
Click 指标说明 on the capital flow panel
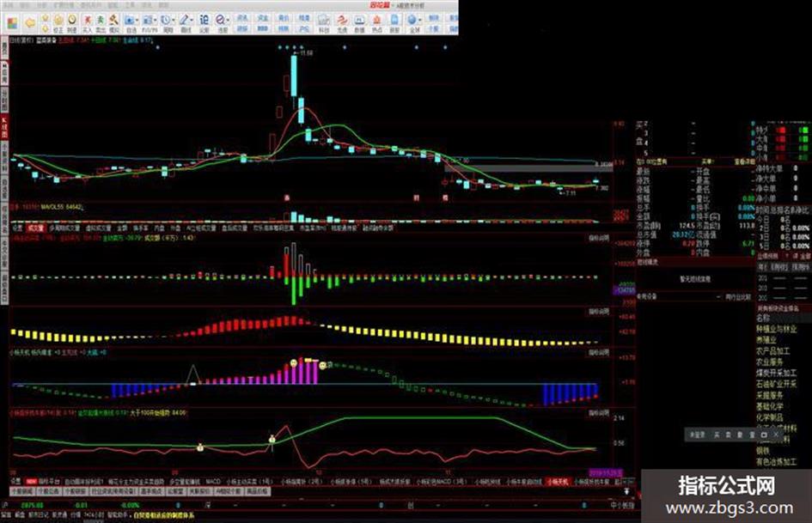click(599, 238)
